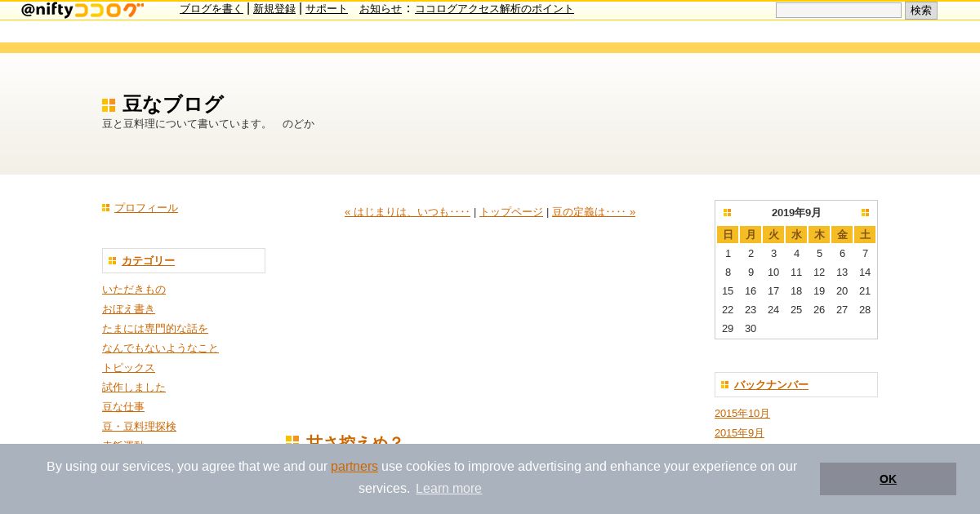Image resolution: width=980 pixels, height=514 pixels.
Task: Open サポート link
Action: click(x=327, y=9)
